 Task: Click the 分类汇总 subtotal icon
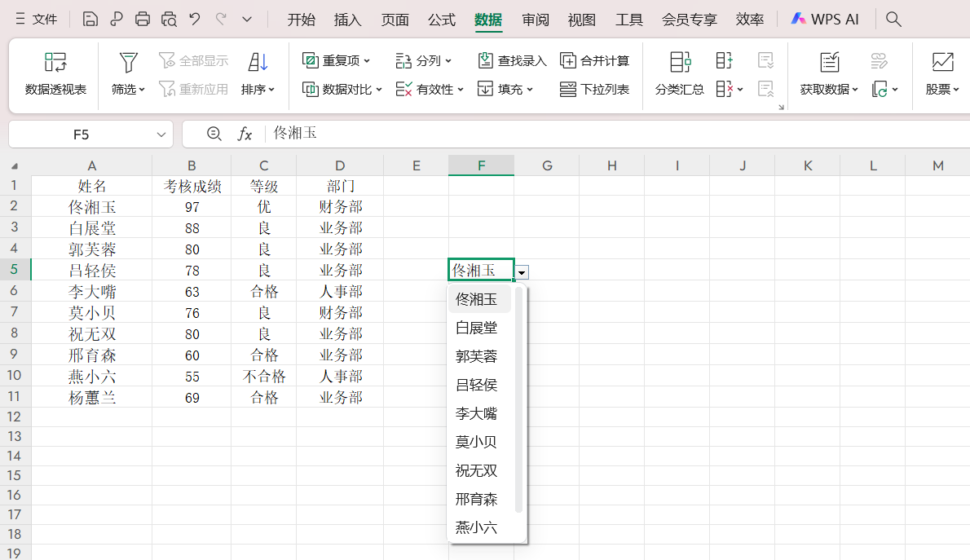pos(679,73)
